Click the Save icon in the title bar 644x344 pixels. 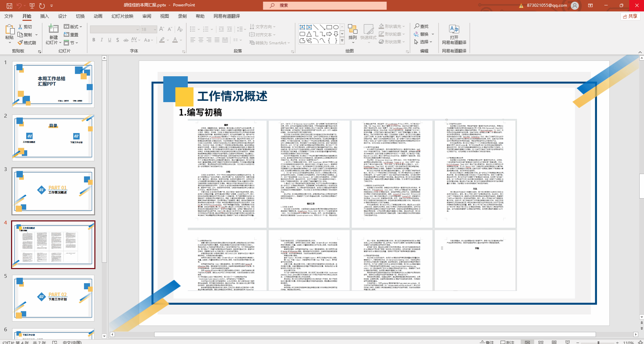[x=9, y=5]
